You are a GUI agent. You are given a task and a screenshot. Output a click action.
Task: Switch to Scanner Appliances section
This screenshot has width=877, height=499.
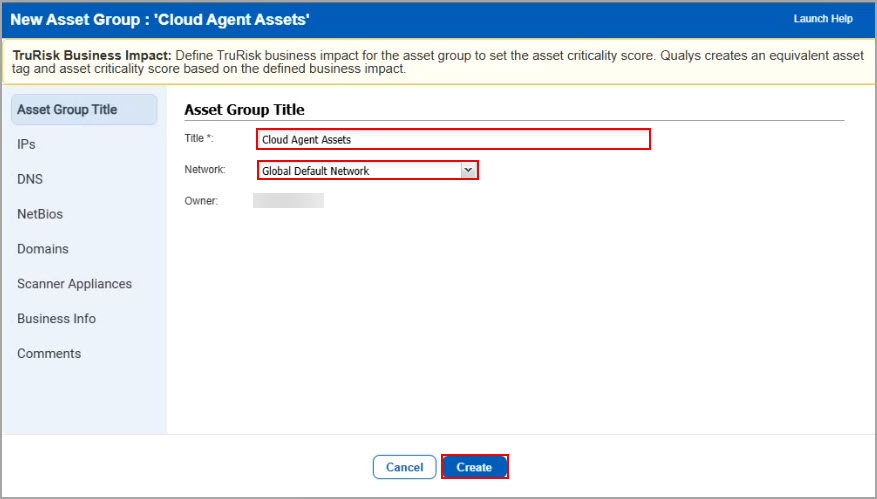(x=74, y=284)
